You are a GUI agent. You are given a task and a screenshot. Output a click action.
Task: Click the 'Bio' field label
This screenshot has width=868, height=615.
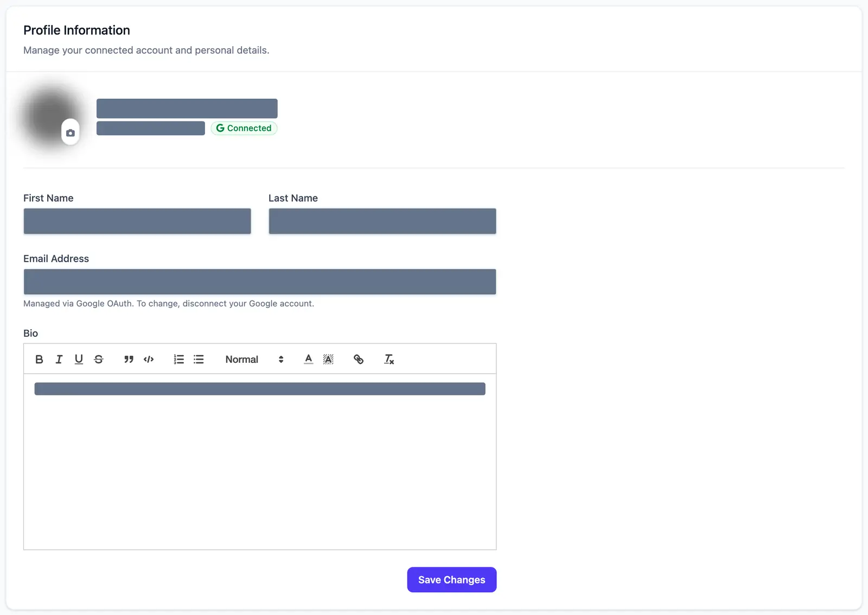pyautogui.click(x=30, y=333)
